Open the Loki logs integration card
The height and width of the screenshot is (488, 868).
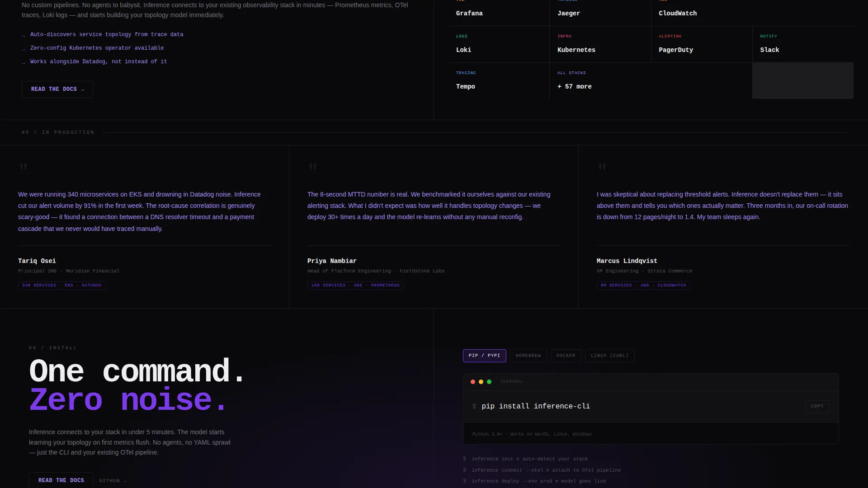point(499,44)
